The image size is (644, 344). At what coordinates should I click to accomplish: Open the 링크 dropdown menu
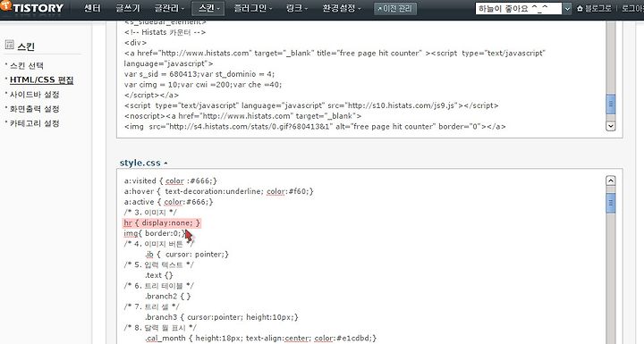pos(297,8)
